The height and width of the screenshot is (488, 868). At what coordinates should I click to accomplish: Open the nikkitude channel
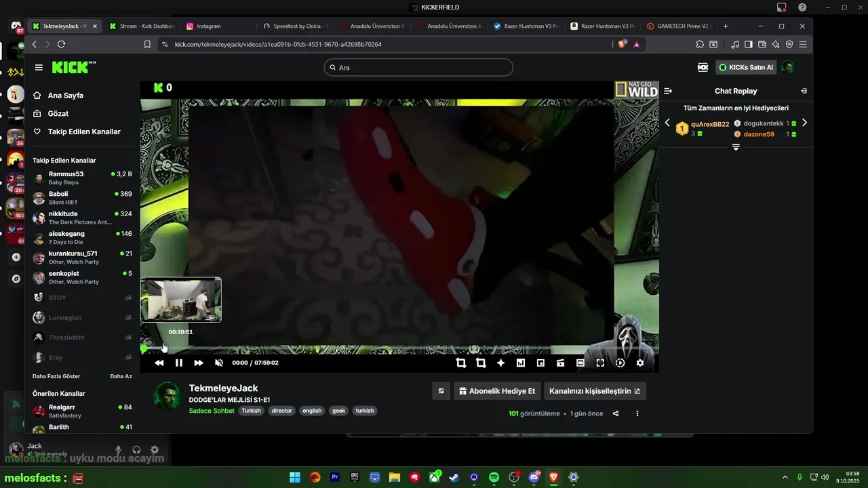[83, 218]
